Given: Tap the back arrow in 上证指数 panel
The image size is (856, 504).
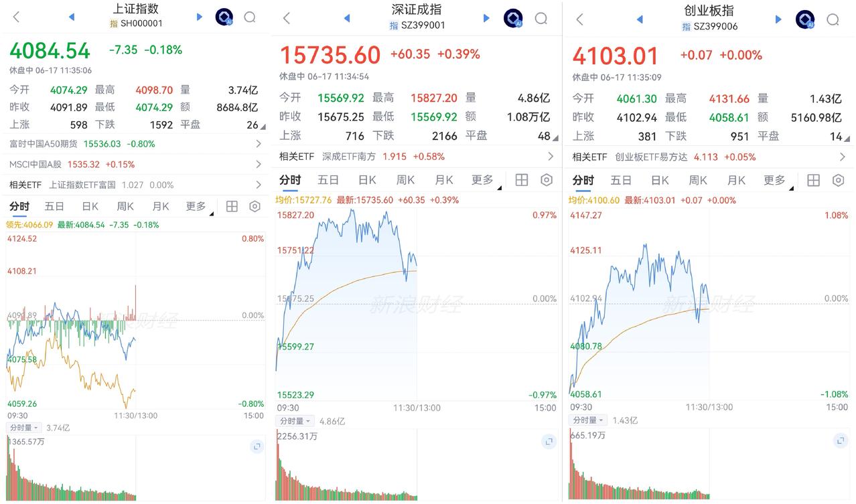Looking at the screenshot, I should (17, 17).
